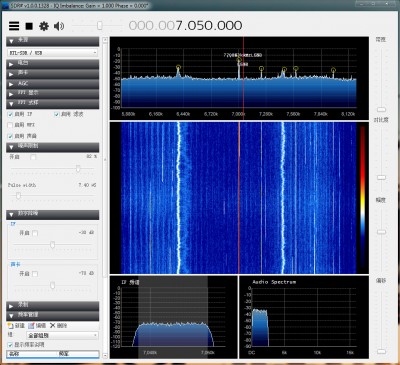Adjust the volume slider beside the speaker
Image resolution: width=400 pixels, height=365 pixels.
click(99, 26)
